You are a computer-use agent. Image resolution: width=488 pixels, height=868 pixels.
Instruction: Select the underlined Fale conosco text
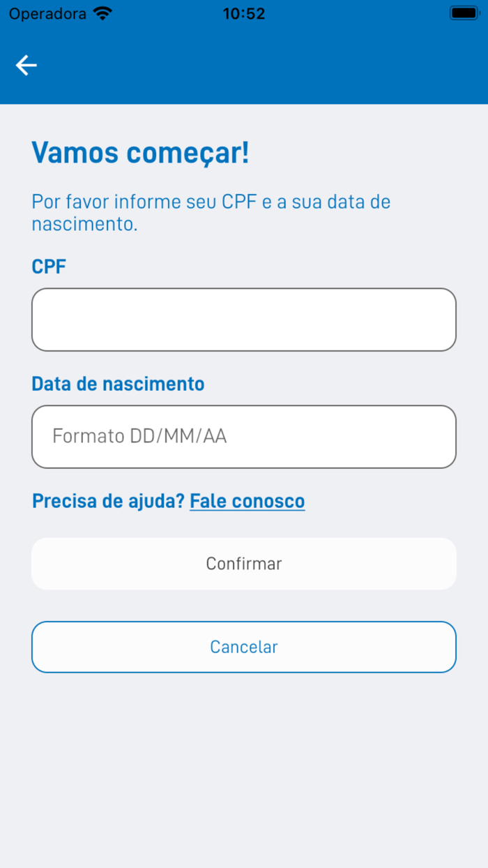247,500
